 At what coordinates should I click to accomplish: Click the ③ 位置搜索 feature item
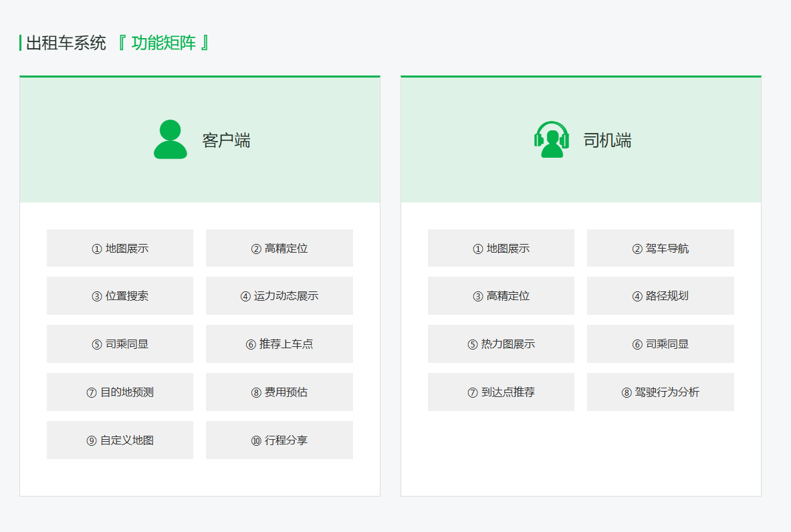[x=120, y=295]
